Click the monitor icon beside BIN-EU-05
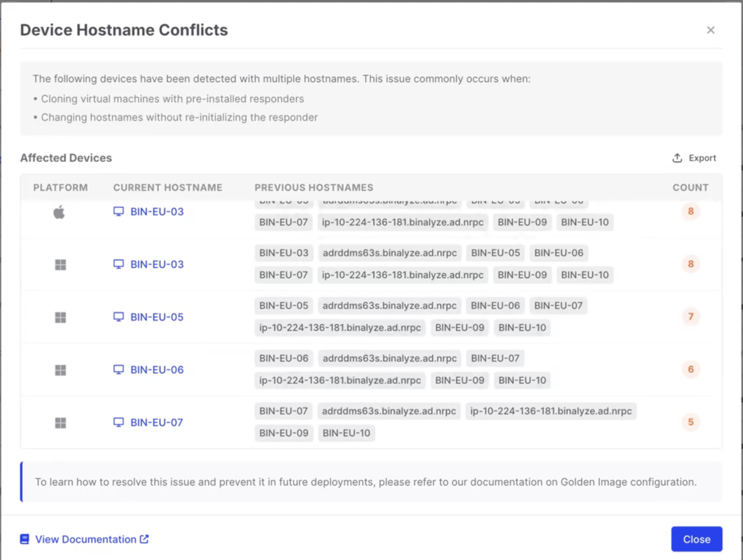This screenshot has width=743, height=560. coord(119,317)
